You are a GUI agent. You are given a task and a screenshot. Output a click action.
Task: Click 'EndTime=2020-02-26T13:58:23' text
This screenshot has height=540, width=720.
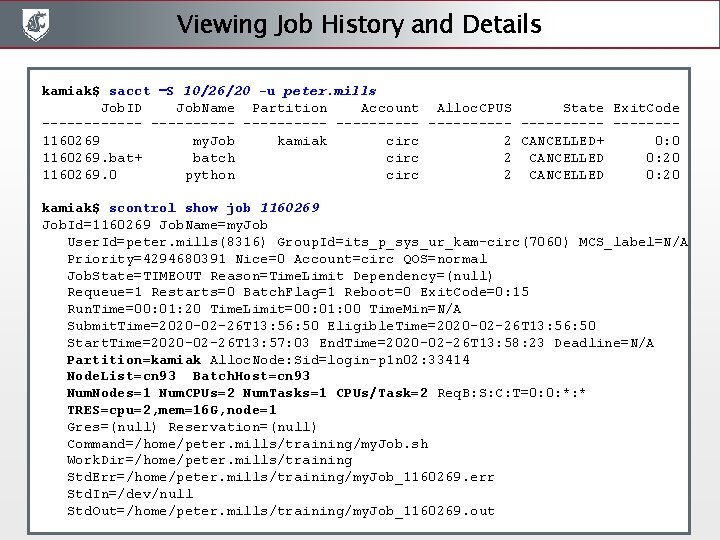[x=432, y=343]
